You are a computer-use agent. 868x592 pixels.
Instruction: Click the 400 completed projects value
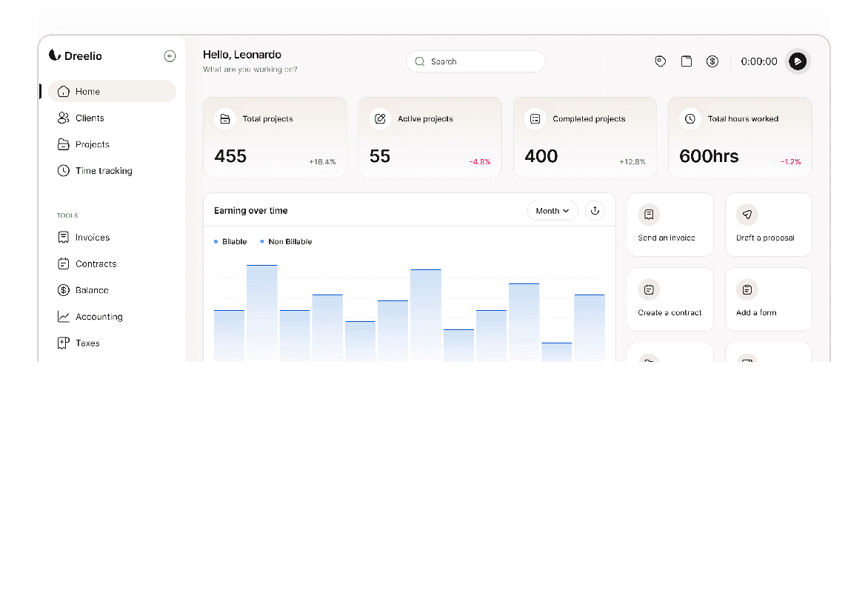[x=541, y=157]
